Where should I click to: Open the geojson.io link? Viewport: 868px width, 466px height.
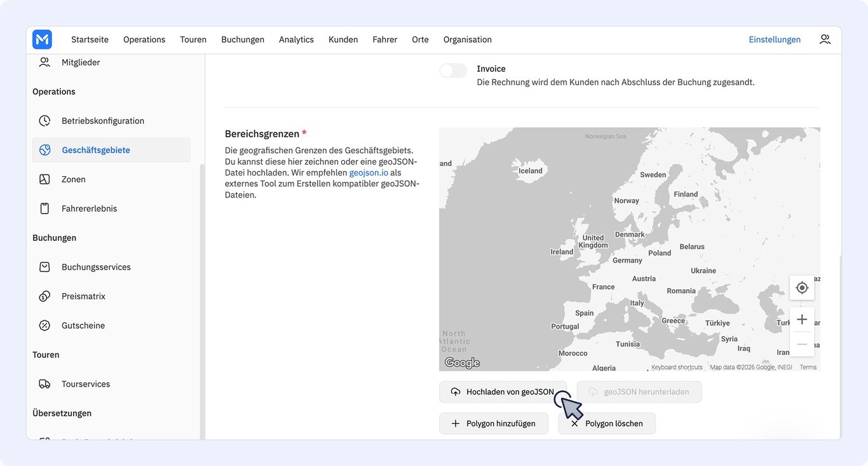369,172
